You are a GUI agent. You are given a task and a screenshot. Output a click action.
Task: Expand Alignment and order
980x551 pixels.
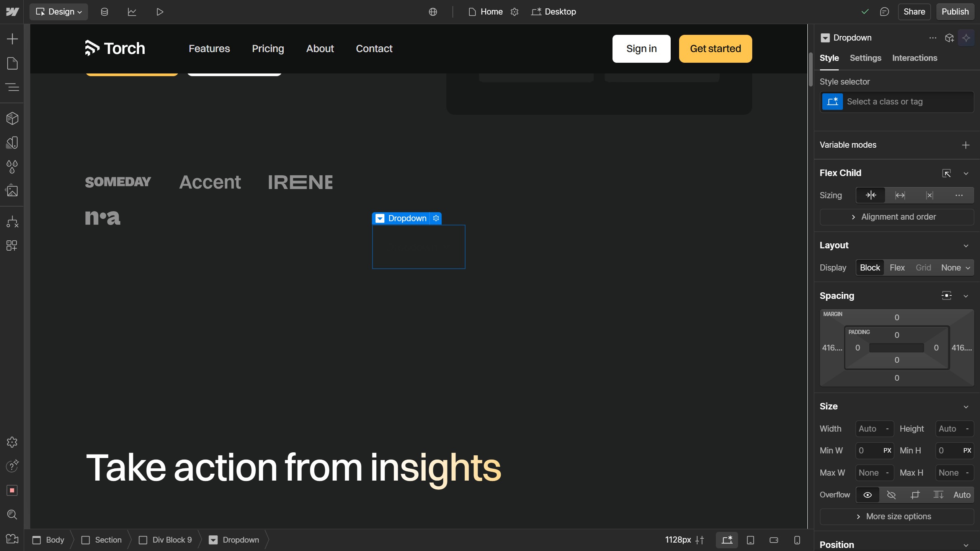[897, 217]
